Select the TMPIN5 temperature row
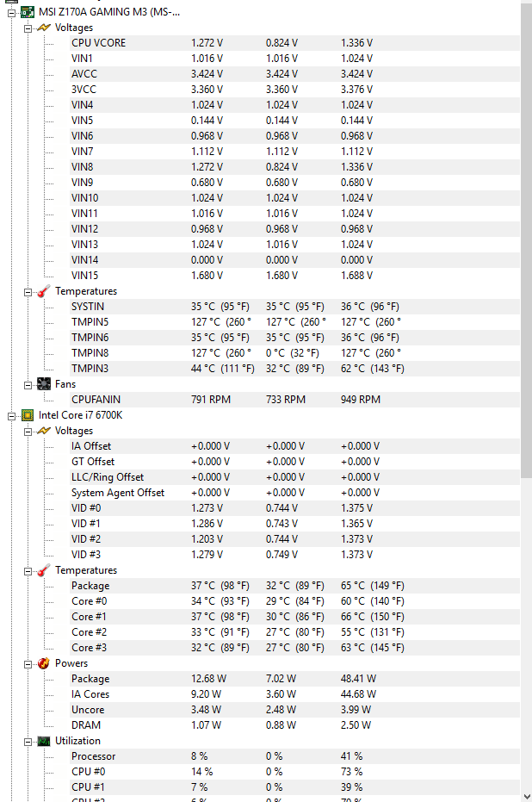The height and width of the screenshot is (802, 532). 295,322
